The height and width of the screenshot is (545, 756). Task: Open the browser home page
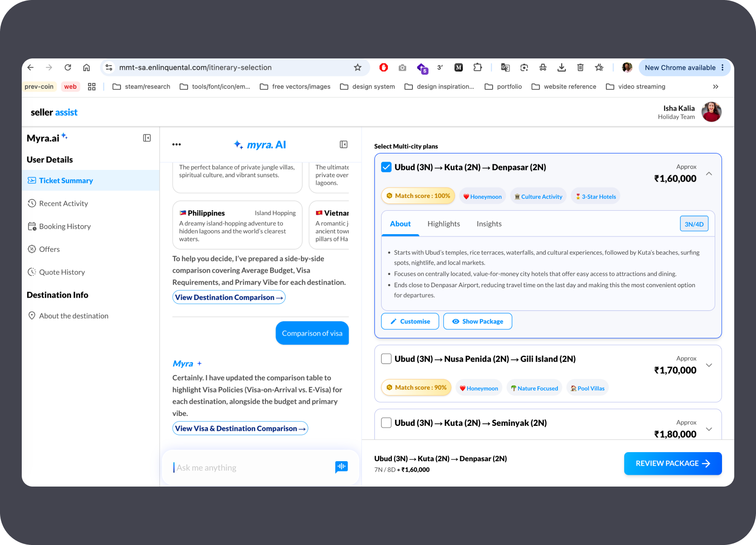click(86, 68)
